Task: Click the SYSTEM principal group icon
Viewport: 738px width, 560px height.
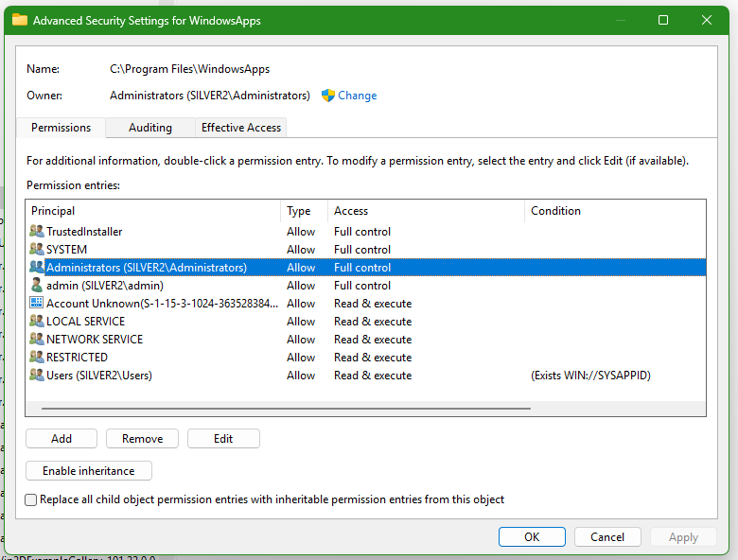Action: pyautogui.click(x=37, y=250)
